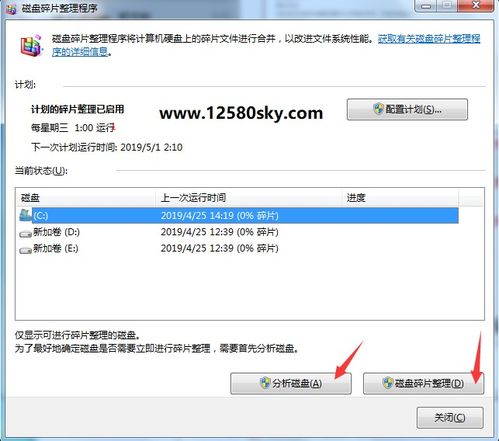Click the drive icon for 新加卷 (E:)
This screenshot has width=499, height=441.
25,250
